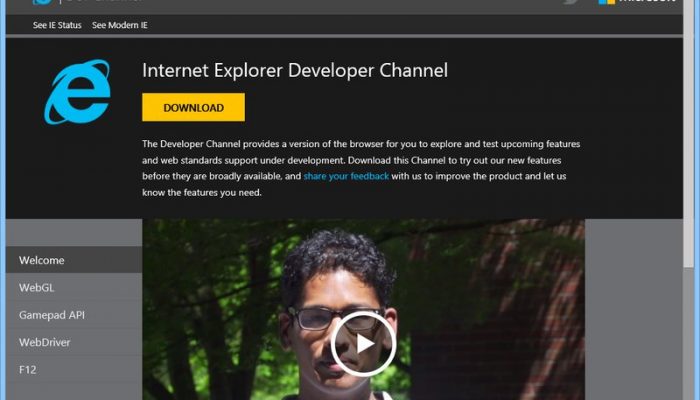Image resolution: width=700 pixels, height=400 pixels.
Task: Click the large Internet Explorer logo
Action: coord(77,92)
